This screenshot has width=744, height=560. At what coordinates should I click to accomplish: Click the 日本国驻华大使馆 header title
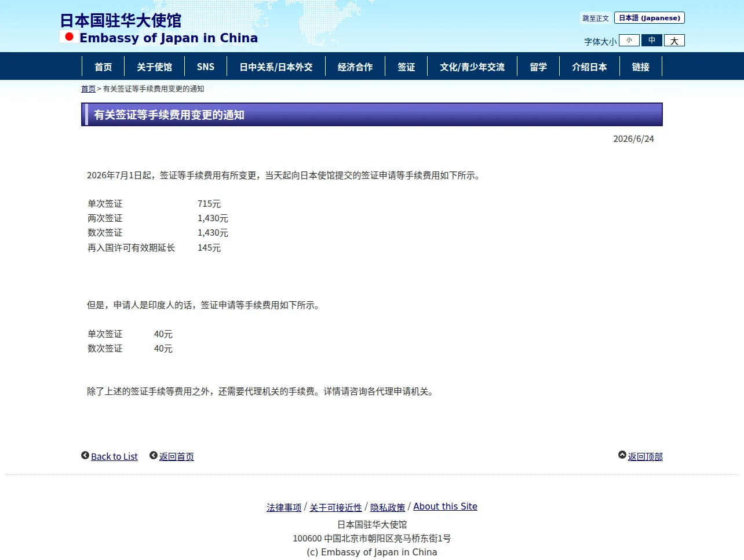(121, 21)
